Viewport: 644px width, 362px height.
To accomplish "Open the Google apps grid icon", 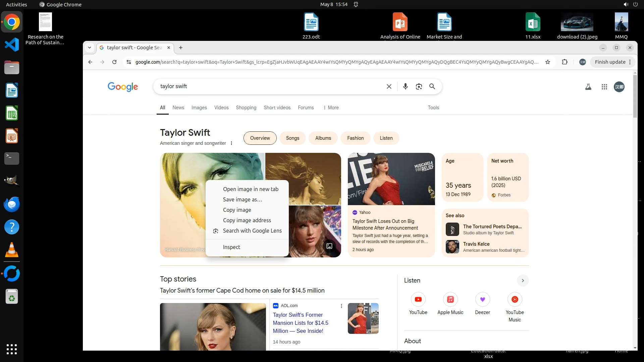I will pyautogui.click(x=604, y=87).
